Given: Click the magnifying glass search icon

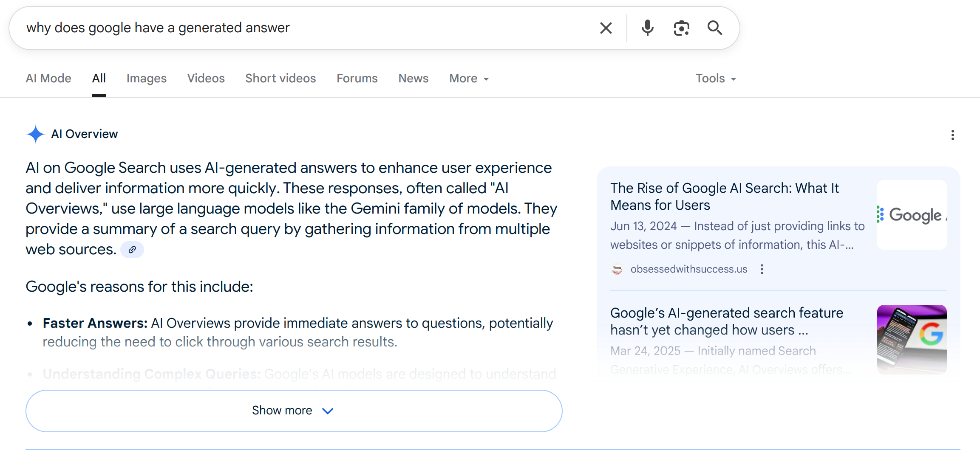Looking at the screenshot, I should [x=715, y=28].
